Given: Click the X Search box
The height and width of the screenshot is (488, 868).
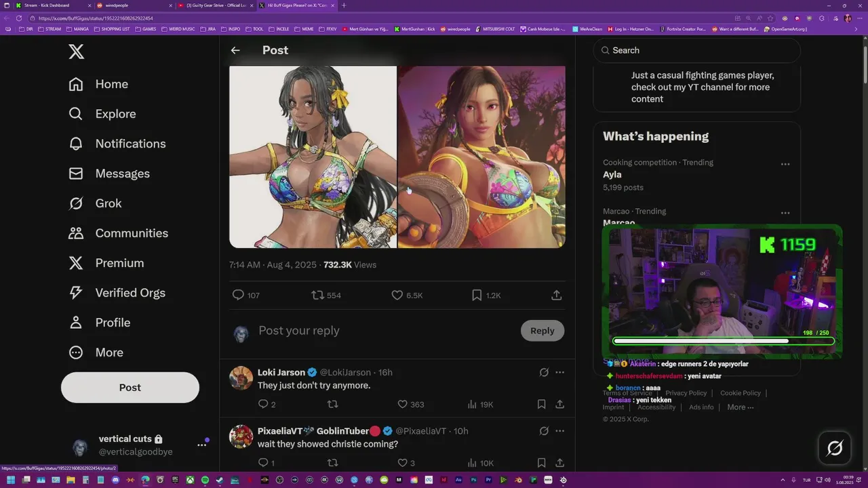Looking at the screenshot, I should point(696,50).
